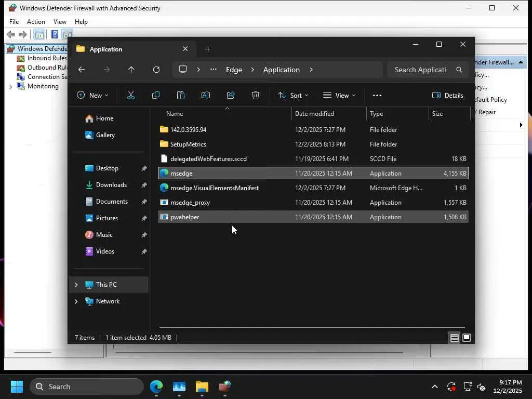532x399 pixels.
Task: Show hidden system tray icons
Action: [435, 387]
